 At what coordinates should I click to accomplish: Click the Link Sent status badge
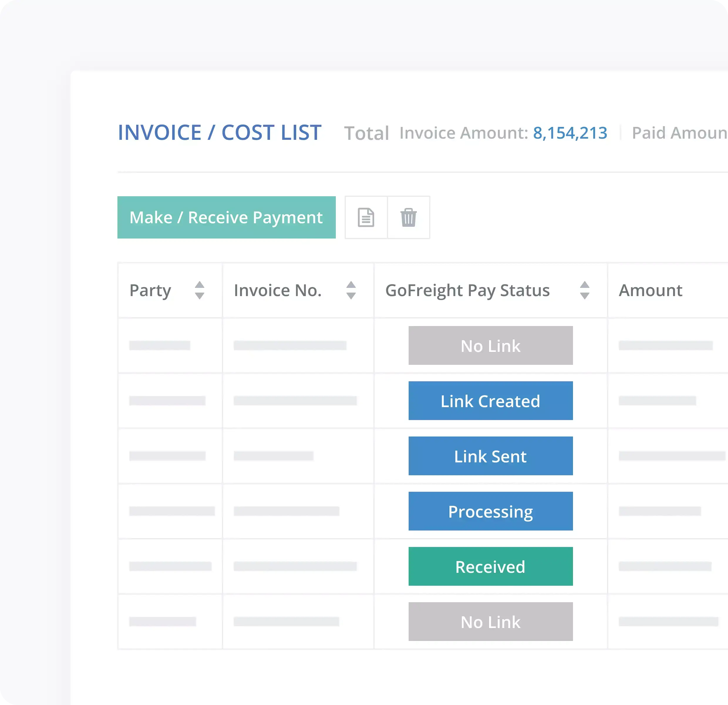490,456
